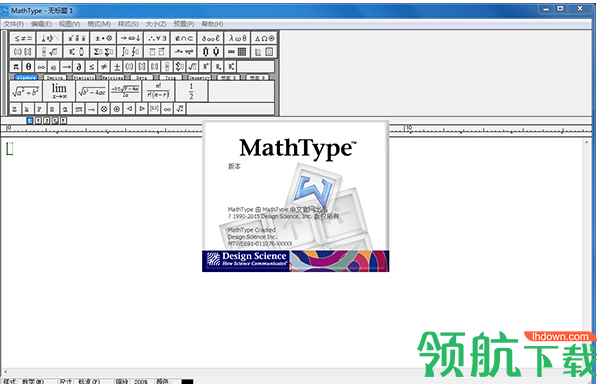Screen dimensions: 597x384
Task: Click the vertical scrollbar up arrow
Action: (587, 142)
